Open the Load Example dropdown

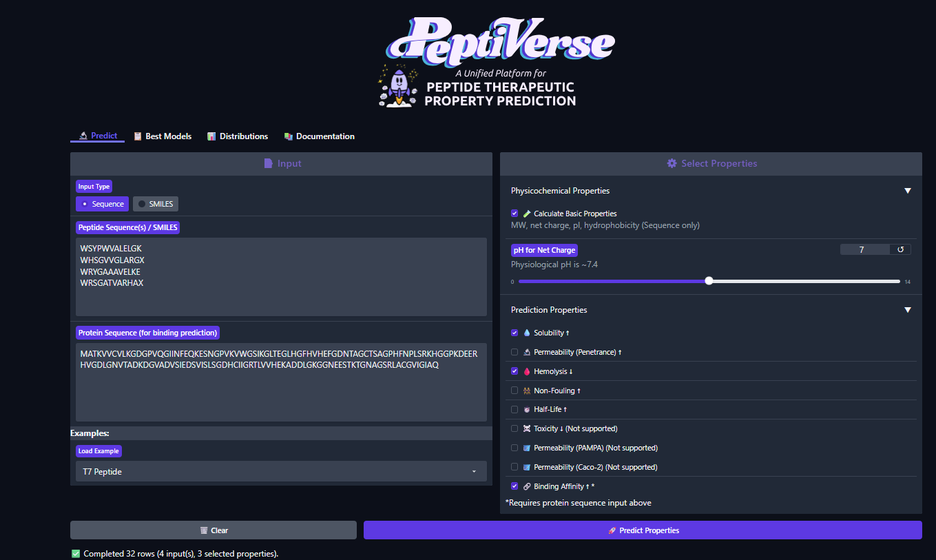coord(281,472)
